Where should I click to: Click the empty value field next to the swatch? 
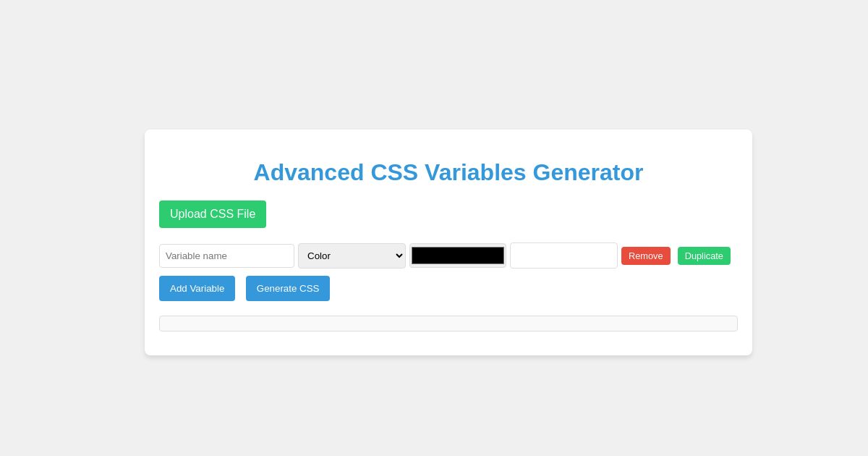563,256
